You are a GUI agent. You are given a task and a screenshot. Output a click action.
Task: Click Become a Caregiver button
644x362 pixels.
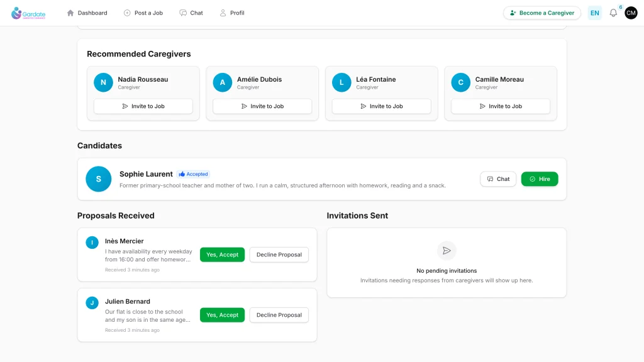pyautogui.click(x=542, y=13)
